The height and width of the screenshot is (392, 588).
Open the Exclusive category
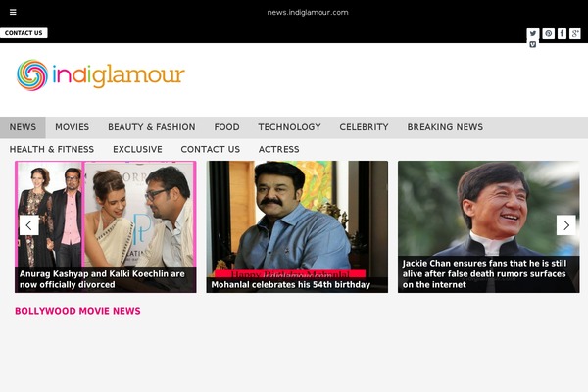point(137,149)
